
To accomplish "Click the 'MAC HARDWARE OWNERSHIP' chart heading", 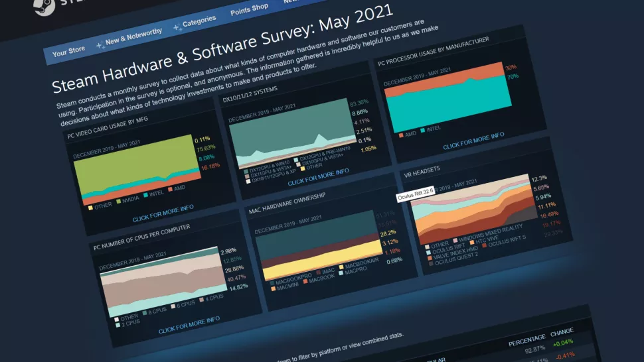I will coord(287,203).
